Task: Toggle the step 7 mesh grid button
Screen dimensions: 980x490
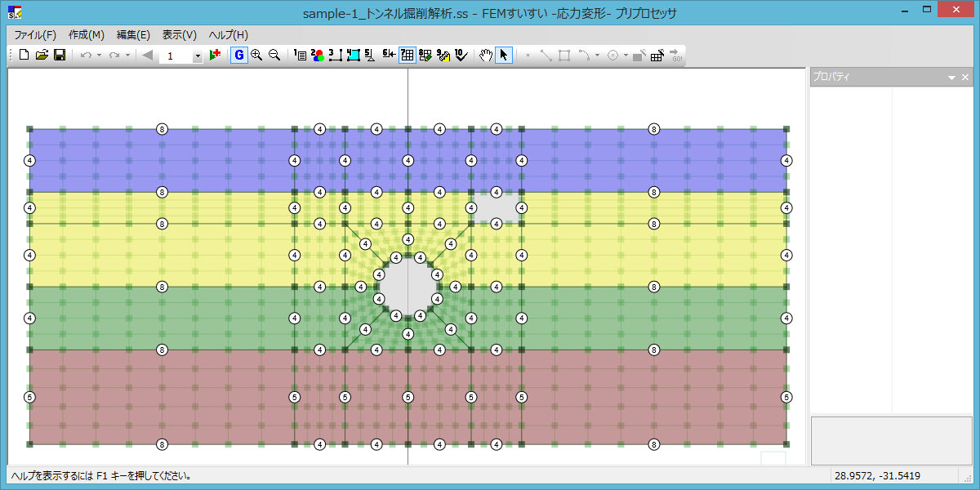Action: (x=407, y=56)
